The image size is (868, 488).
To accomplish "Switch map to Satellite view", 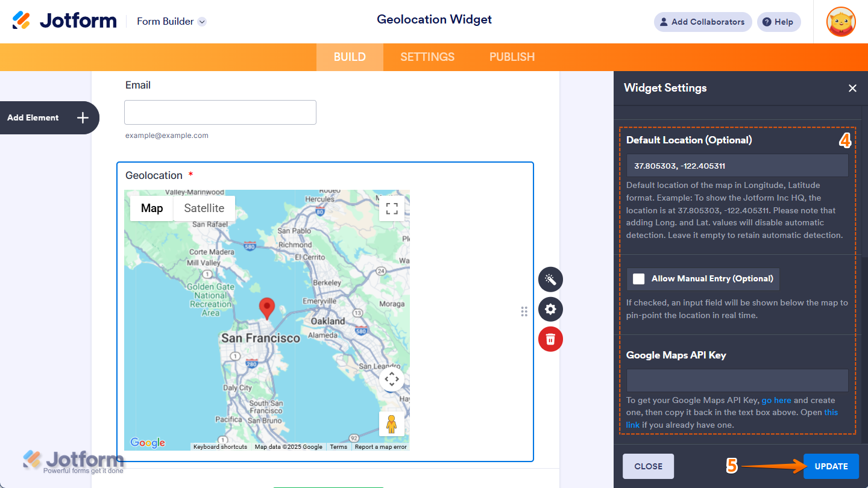I will pyautogui.click(x=204, y=208).
